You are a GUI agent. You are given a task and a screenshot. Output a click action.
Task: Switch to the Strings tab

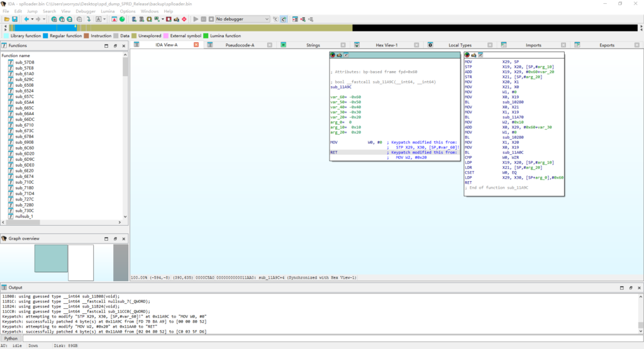tap(313, 45)
